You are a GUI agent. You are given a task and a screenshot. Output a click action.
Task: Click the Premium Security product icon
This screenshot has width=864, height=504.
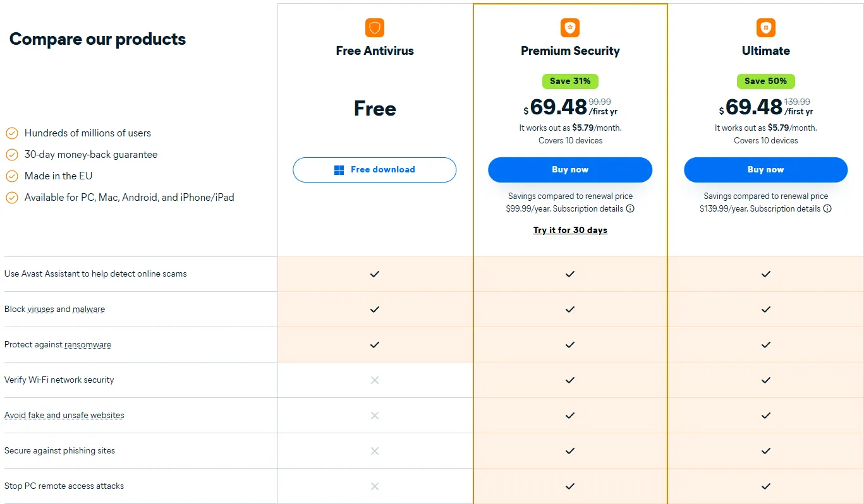(569, 28)
